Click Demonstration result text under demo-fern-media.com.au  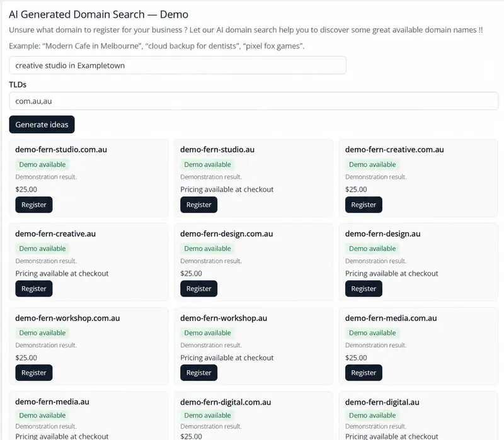click(375, 345)
